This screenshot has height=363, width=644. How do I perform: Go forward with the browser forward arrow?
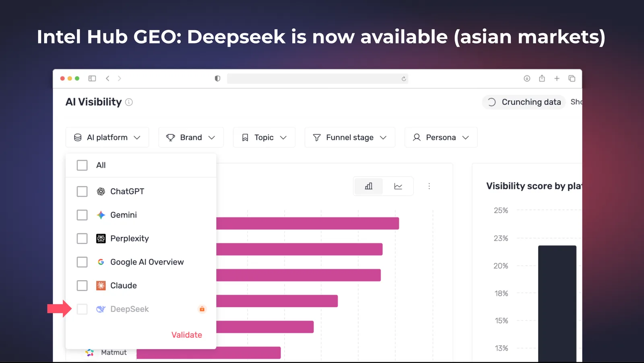click(119, 78)
